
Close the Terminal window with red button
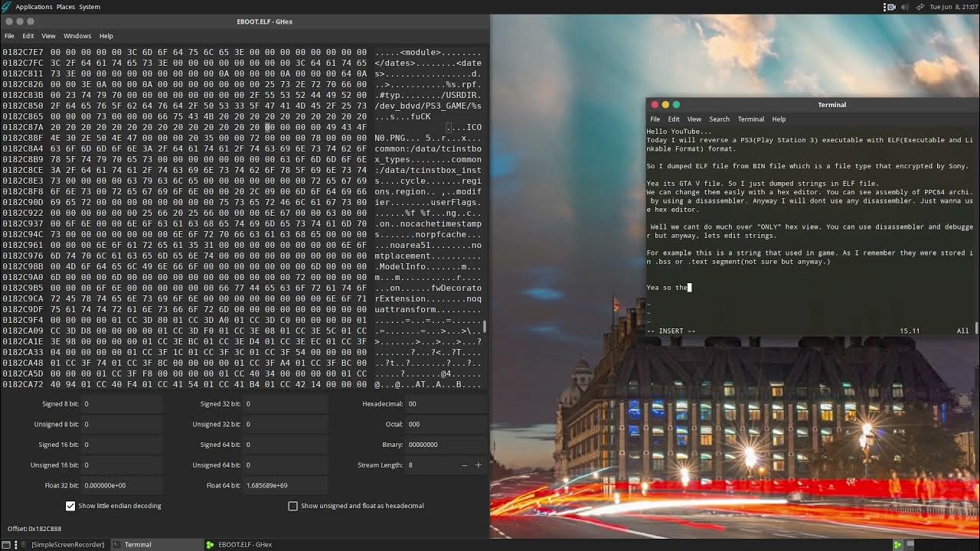point(654,105)
